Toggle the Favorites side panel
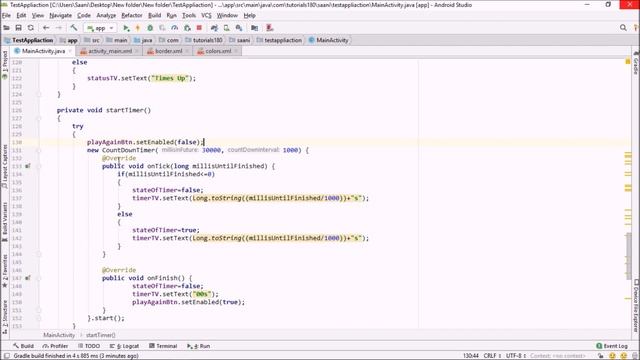The width and height of the screenshot is (640, 360). click(x=4, y=271)
